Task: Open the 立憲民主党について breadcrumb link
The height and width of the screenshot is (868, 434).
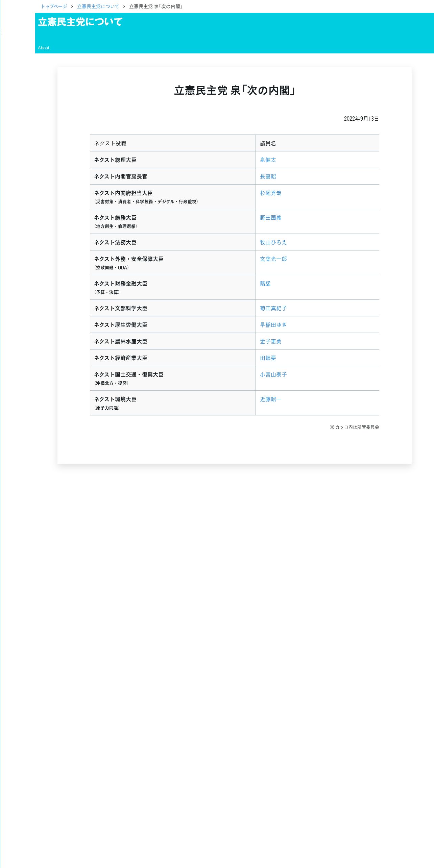Action: 98,6
